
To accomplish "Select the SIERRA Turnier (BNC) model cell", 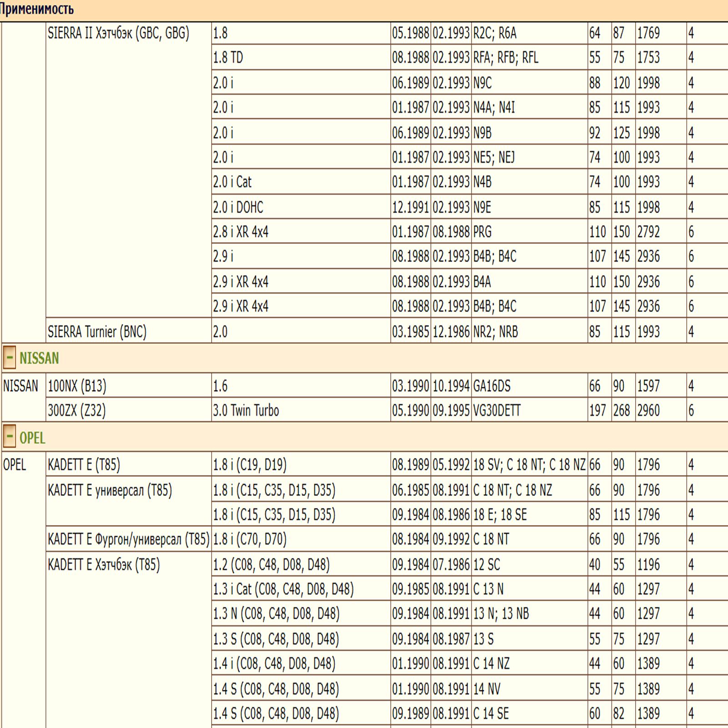I will click(97, 332).
